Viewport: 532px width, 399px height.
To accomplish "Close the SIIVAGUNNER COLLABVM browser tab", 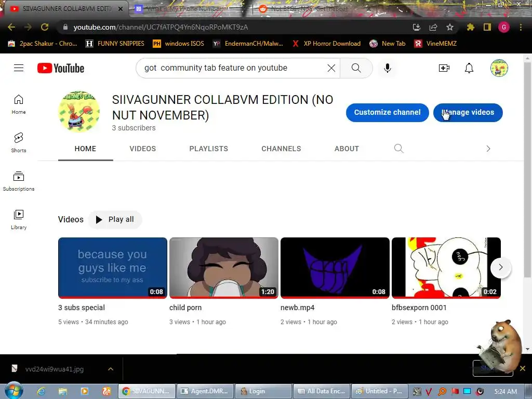I will [121, 9].
